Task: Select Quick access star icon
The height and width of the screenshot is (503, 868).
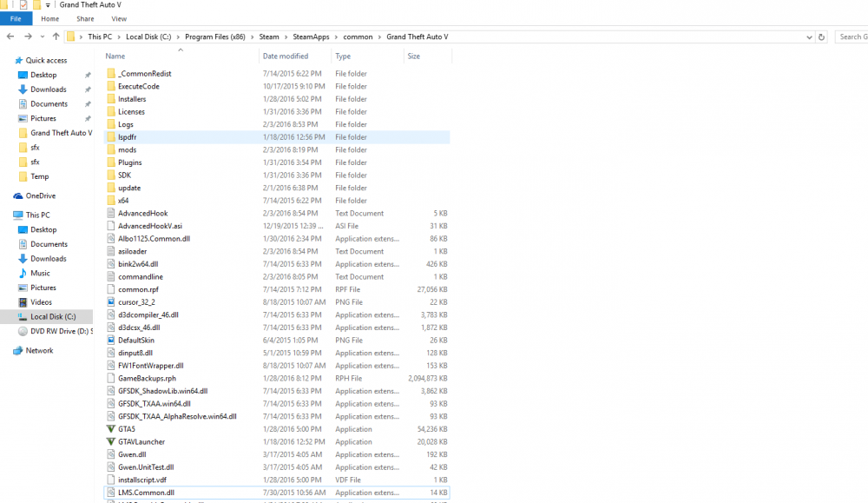Action: pyautogui.click(x=19, y=61)
